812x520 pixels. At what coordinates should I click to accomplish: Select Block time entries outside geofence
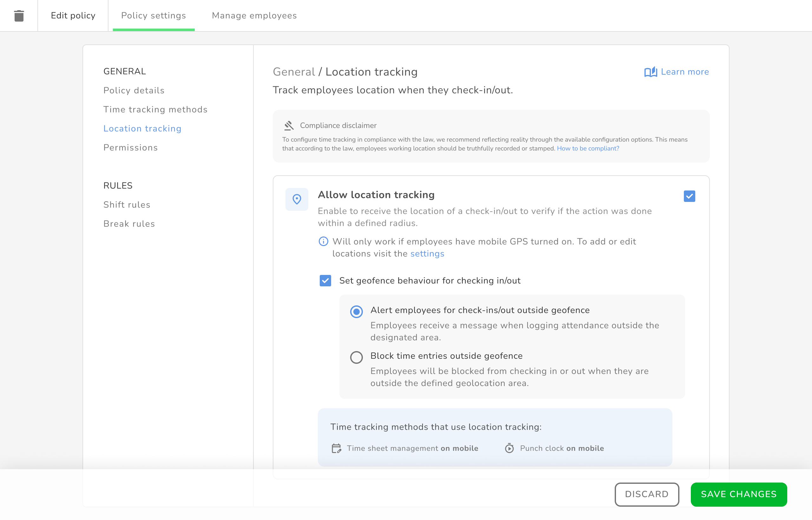356,357
